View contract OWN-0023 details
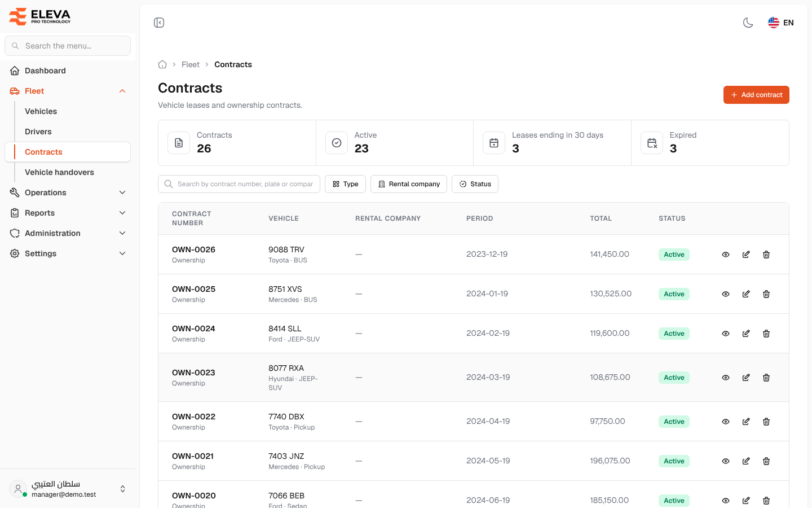The height and width of the screenshot is (508, 812). [x=726, y=378]
